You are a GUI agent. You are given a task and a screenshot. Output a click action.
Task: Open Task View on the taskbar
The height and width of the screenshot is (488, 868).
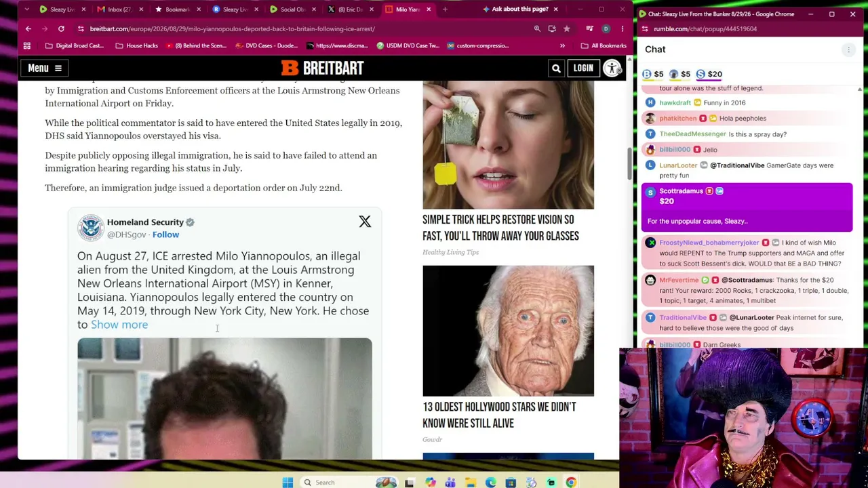click(409, 483)
